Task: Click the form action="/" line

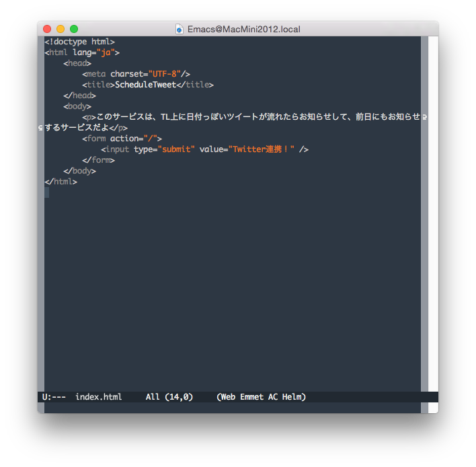Action: pyautogui.click(x=122, y=139)
